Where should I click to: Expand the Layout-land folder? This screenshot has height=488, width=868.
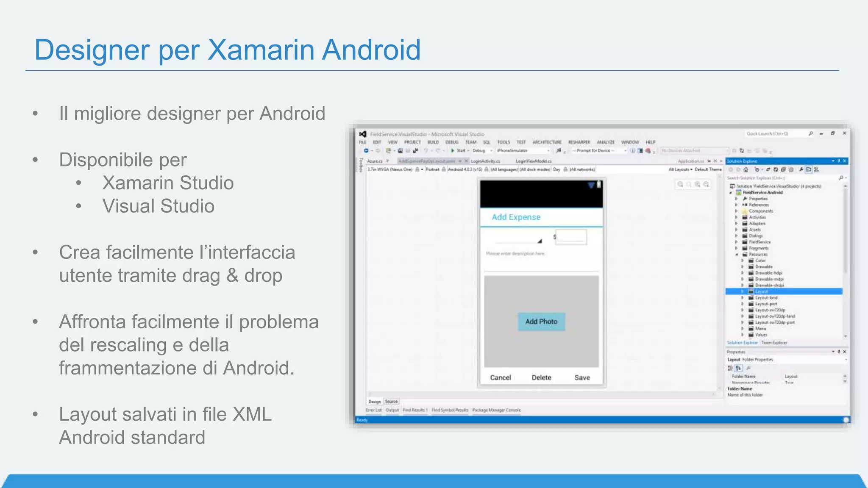coord(743,298)
